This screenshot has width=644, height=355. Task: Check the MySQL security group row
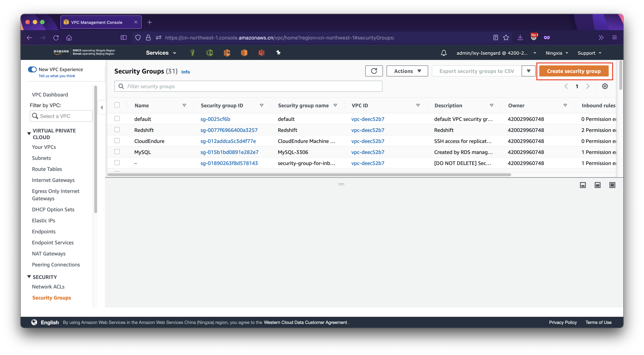click(x=117, y=152)
